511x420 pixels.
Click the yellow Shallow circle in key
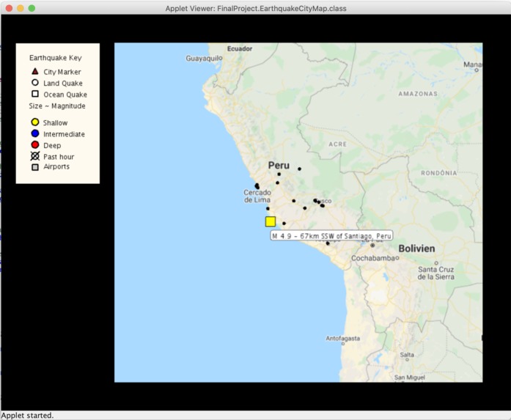coord(35,122)
